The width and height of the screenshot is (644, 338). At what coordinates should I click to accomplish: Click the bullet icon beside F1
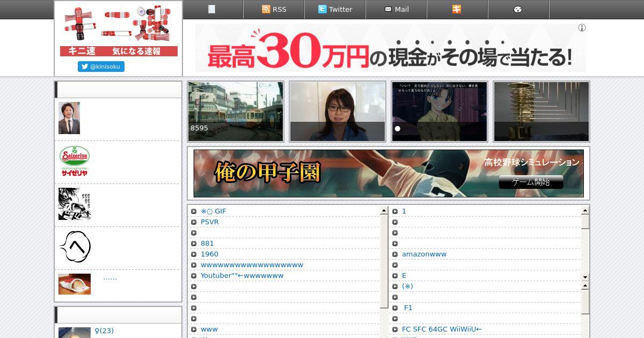[395, 308]
